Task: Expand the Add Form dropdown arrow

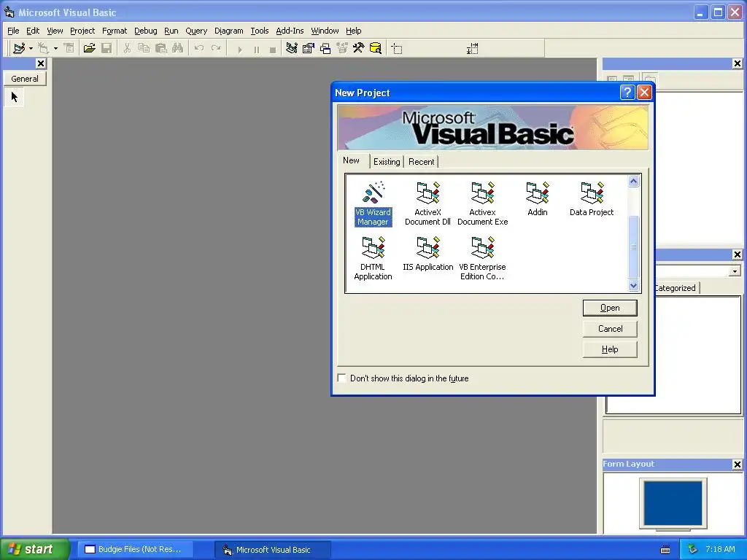Action: 55,49
